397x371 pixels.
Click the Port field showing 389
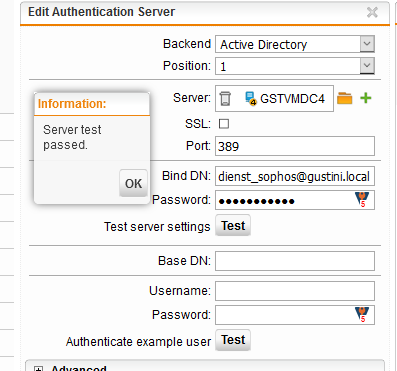coord(295,146)
